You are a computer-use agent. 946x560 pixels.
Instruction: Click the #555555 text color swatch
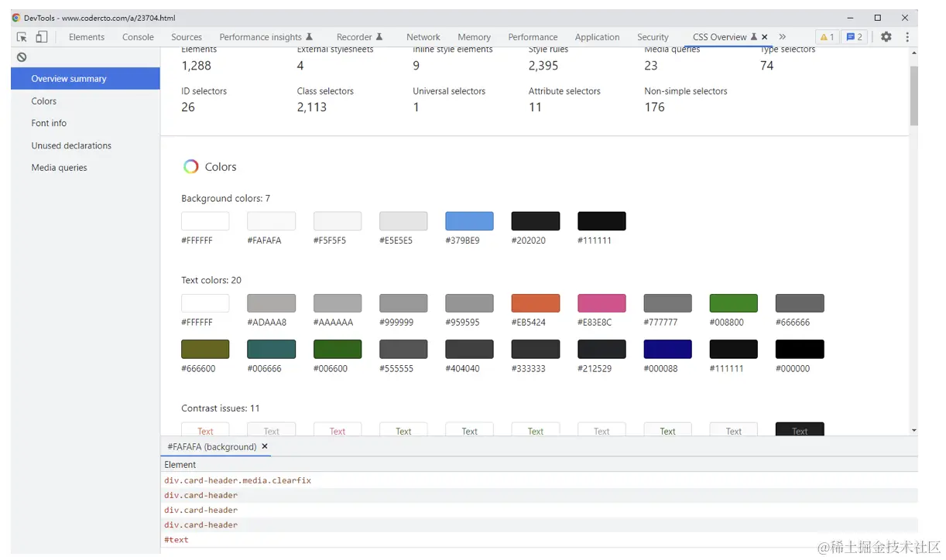(403, 349)
